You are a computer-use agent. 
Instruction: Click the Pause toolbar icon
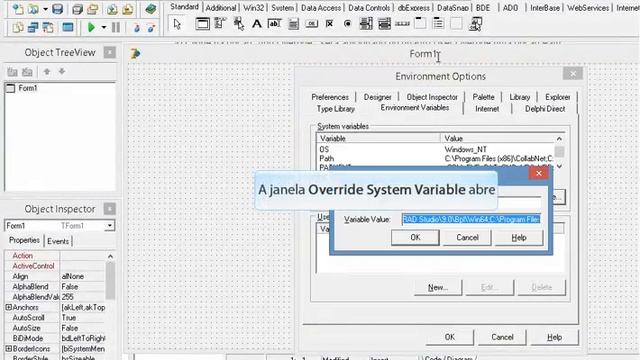tap(116, 28)
